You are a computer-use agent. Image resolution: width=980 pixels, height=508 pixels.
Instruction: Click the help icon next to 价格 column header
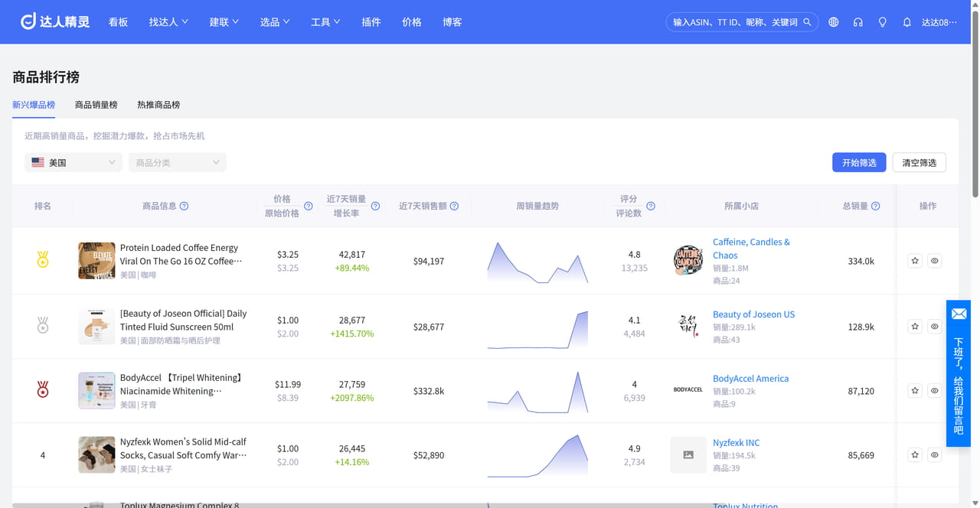[308, 206]
